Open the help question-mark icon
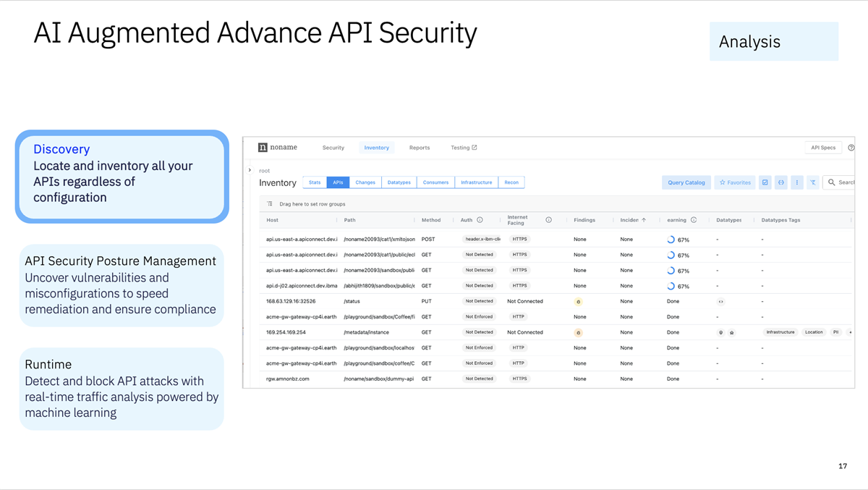868x490 pixels. [851, 148]
